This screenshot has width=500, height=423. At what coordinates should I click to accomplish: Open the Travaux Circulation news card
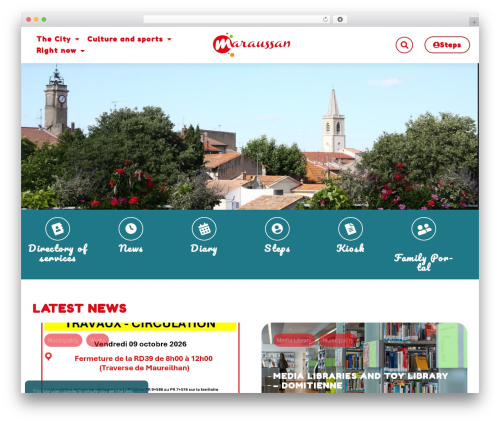140,357
